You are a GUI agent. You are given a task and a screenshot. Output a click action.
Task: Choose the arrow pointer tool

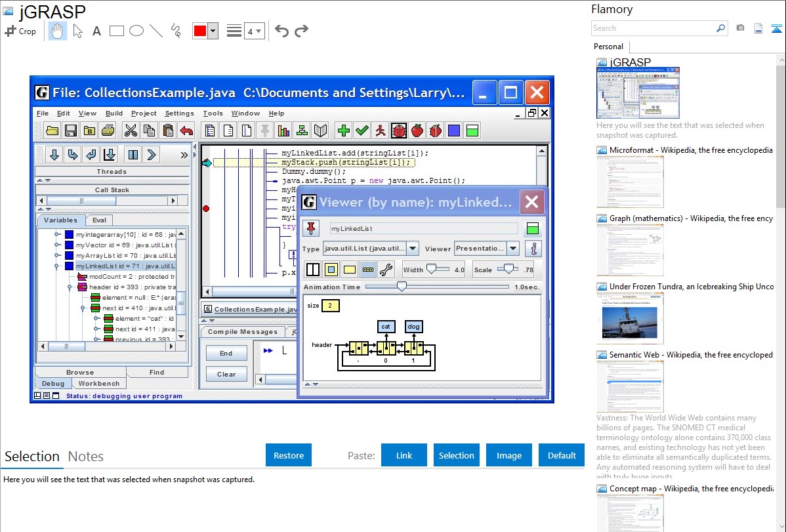(77, 31)
